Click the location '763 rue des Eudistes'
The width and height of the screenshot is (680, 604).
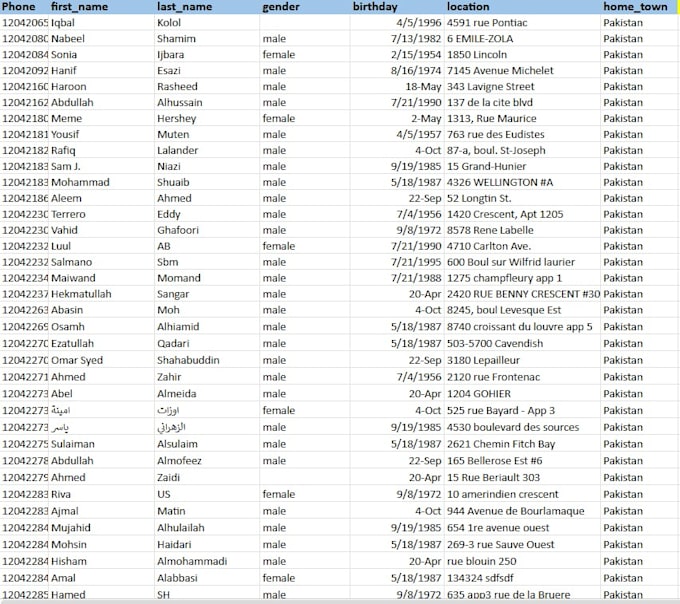pyautogui.click(x=495, y=134)
